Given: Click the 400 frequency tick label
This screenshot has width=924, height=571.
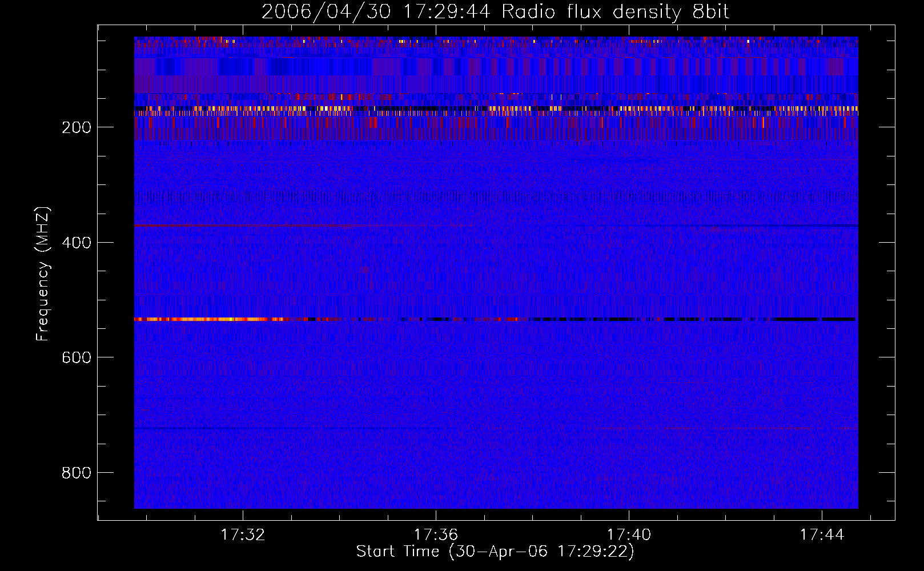Looking at the screenshot, I should coord(77,243).
